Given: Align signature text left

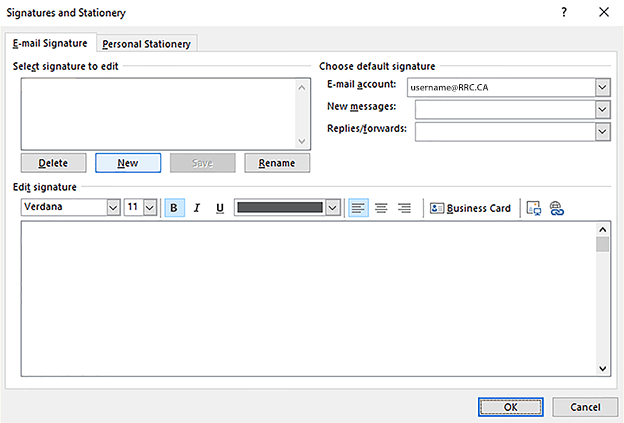Looking at the screenshot, I should coord(359,208).
